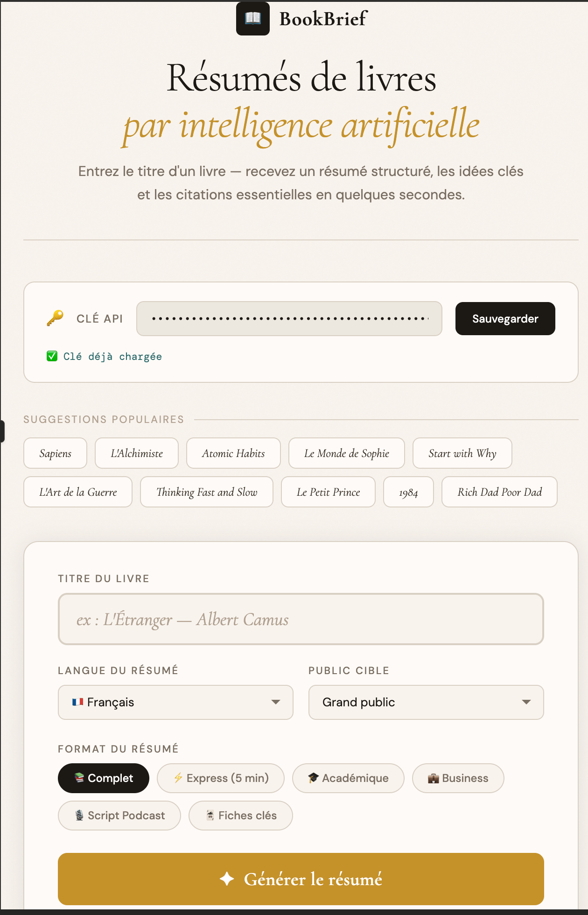Screen dimensions: 588x915
Task: Click the arrow of the Grand public selector
Action: pyautogui.click(x=526, y=702)
